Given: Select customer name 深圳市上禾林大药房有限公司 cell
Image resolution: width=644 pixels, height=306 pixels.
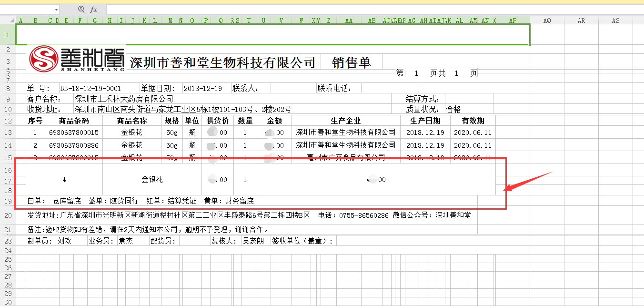Looking at the screenshot, I should [x=124, y=99].
